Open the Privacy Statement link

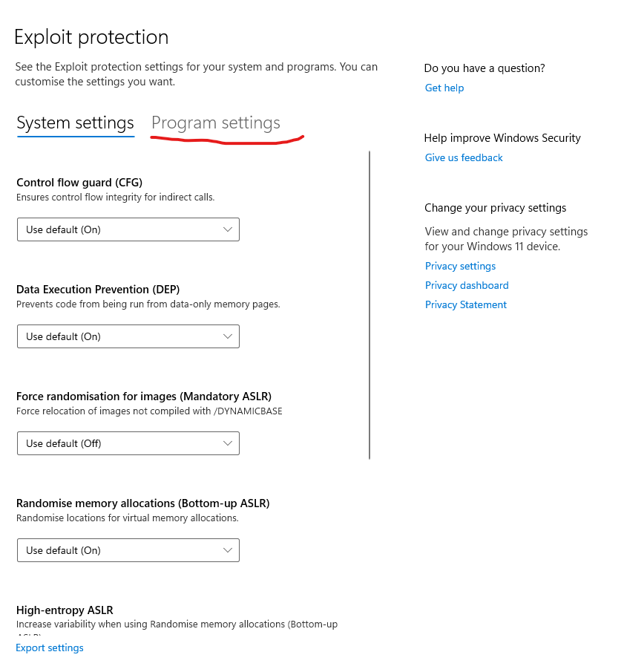point(466,304)
